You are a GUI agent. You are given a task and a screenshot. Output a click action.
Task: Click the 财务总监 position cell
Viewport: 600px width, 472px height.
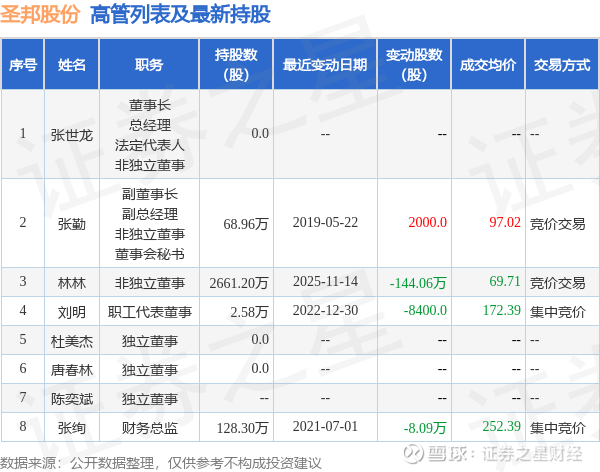(x=150, y=428)
